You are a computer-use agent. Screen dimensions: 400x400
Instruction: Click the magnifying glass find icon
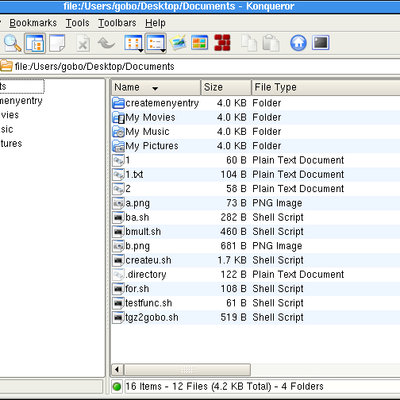coord(12,43)
